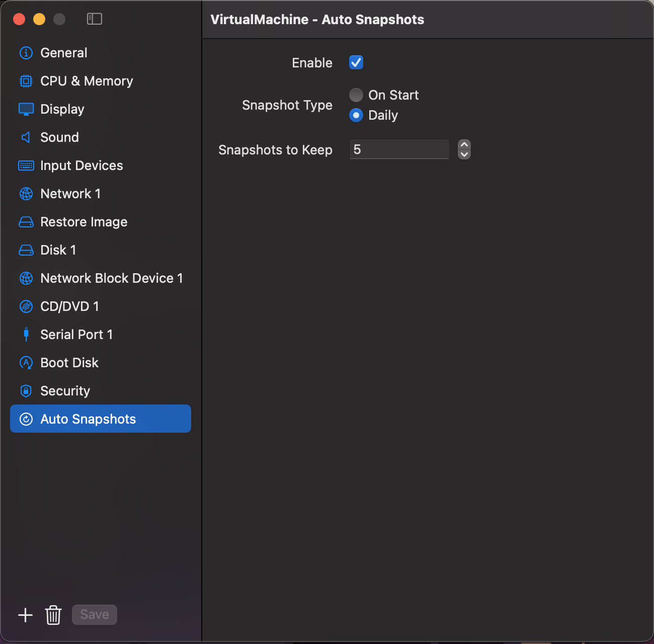Select the Daily snapshot type
The height and width of the screenshot is (644, 654).
click(x=356, y=115)
